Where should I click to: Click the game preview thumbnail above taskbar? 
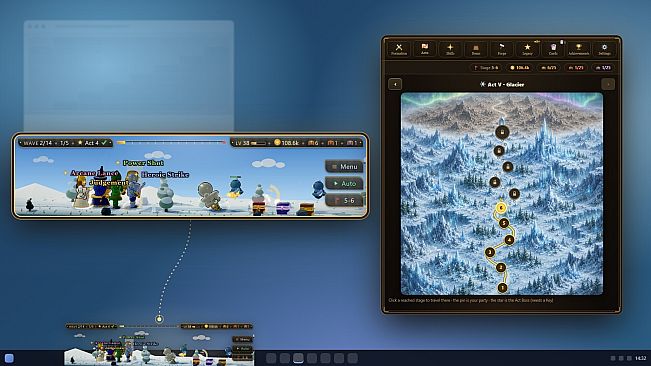[x=159, y=344]
